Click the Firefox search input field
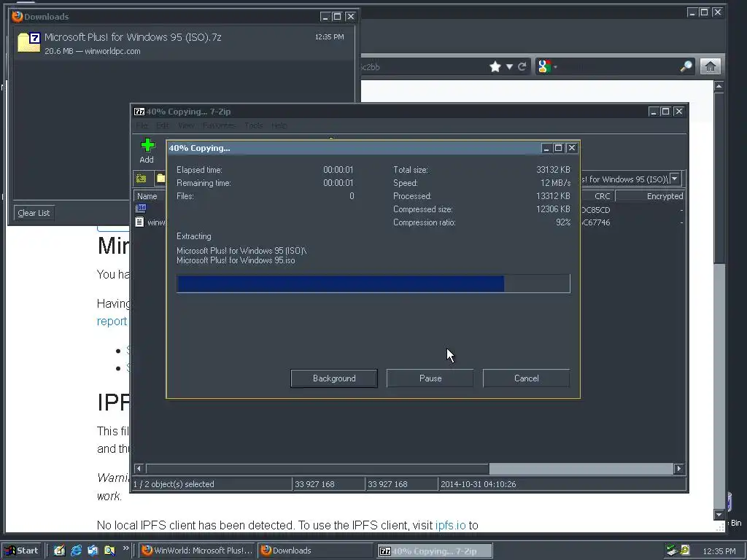This screenshot has height=560, width=747. pyautogui.click(x=619, y=66)
